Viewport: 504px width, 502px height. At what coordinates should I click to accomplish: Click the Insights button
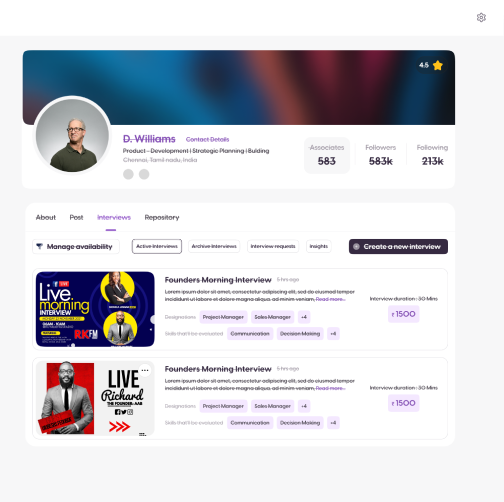[319, 246]
